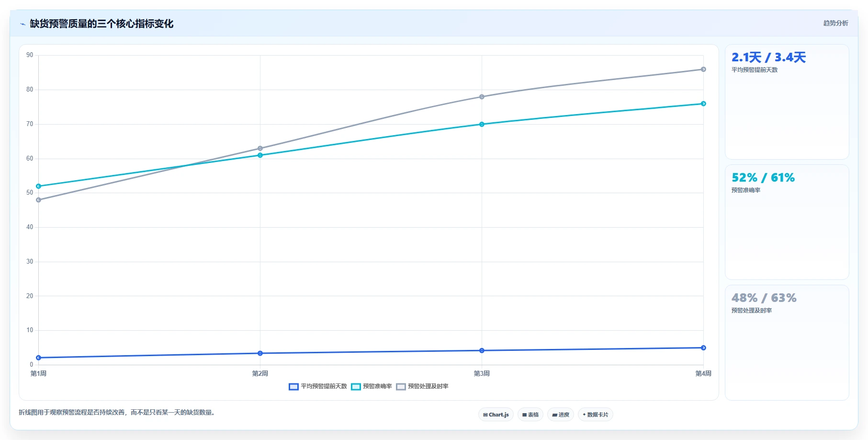
Task: Click the 平均预警提前天数 card caption
Action: pos(755,70)
